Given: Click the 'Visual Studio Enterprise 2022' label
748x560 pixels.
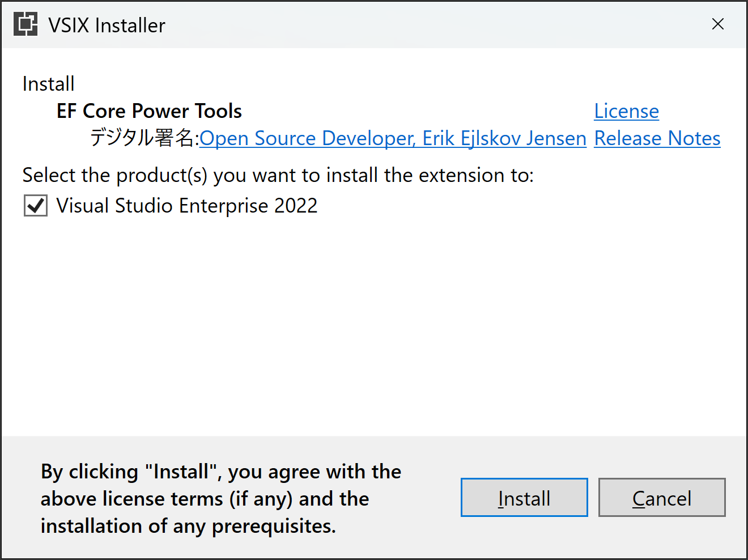Looking at the screenshot, I should 187,206.
